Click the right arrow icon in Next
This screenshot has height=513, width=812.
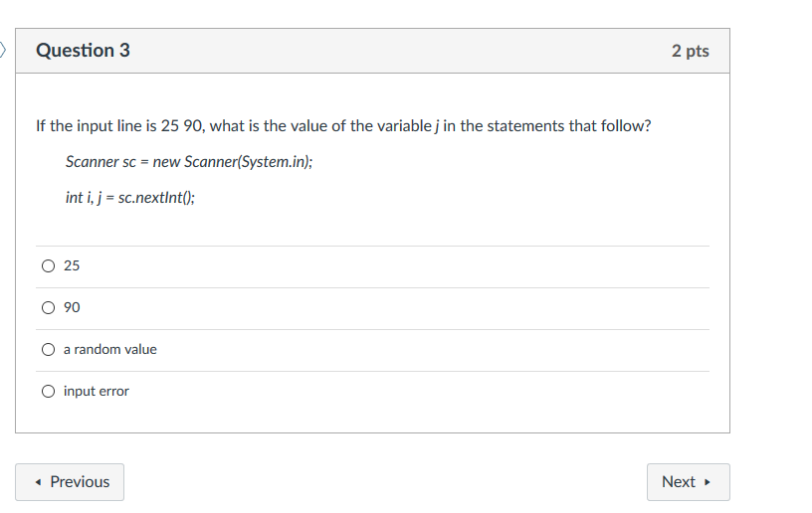coord(708,482)
